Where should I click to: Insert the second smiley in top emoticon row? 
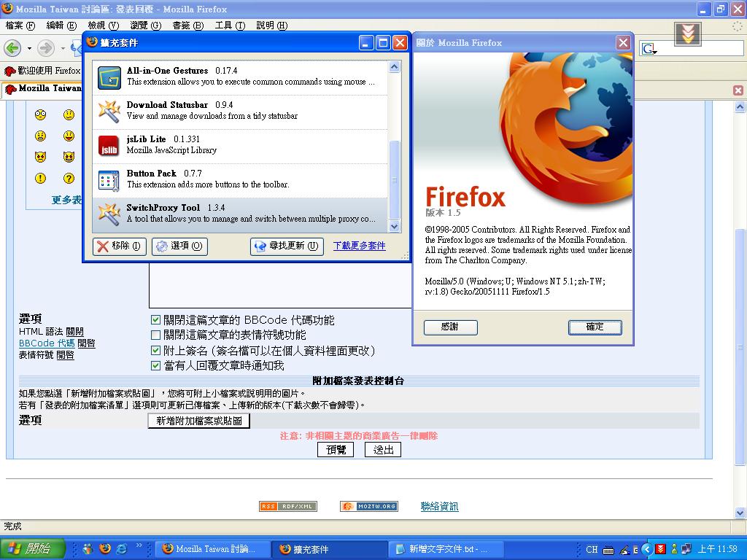pyautogui.click(x=69, y=114)
